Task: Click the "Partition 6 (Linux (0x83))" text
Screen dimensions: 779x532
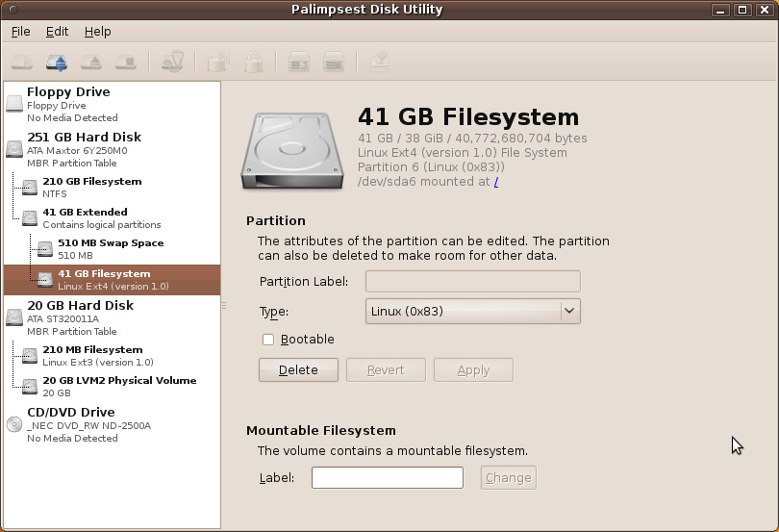Action: point(431,167)
